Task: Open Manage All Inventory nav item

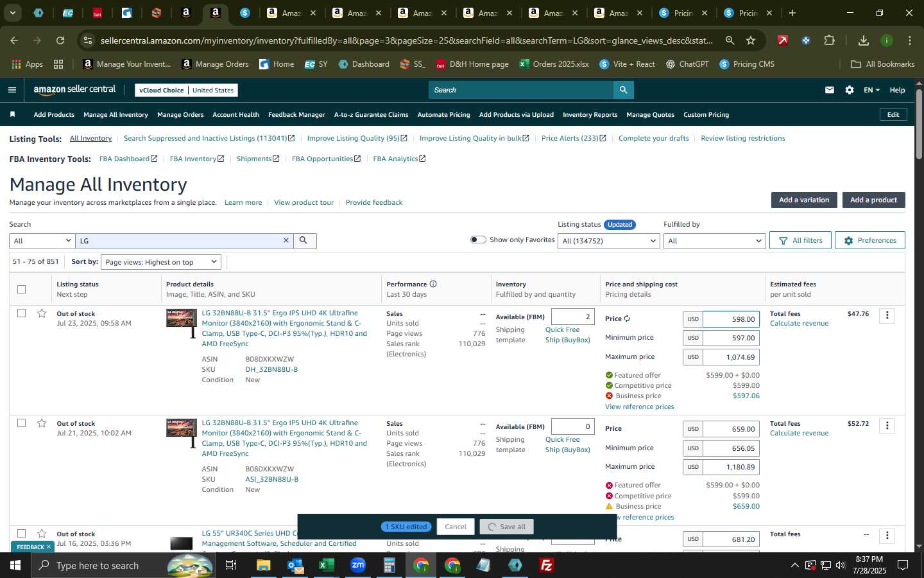Action: pos(116,114)
